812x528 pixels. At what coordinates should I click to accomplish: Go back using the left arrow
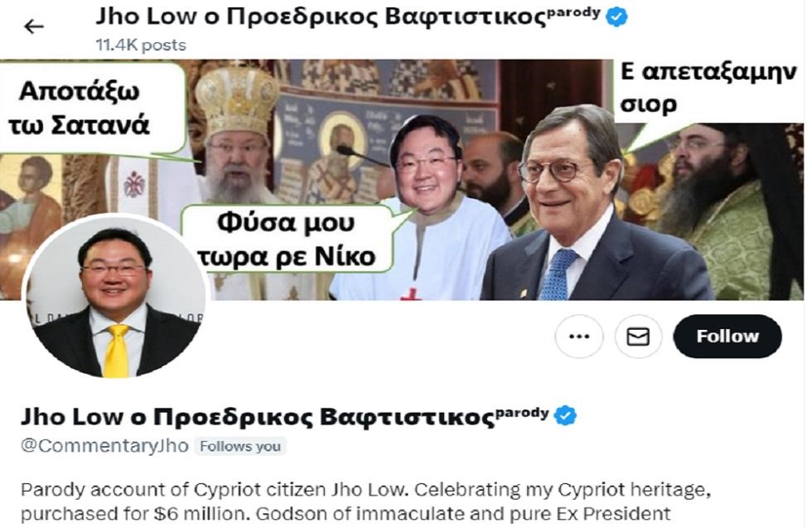point(34,27)
